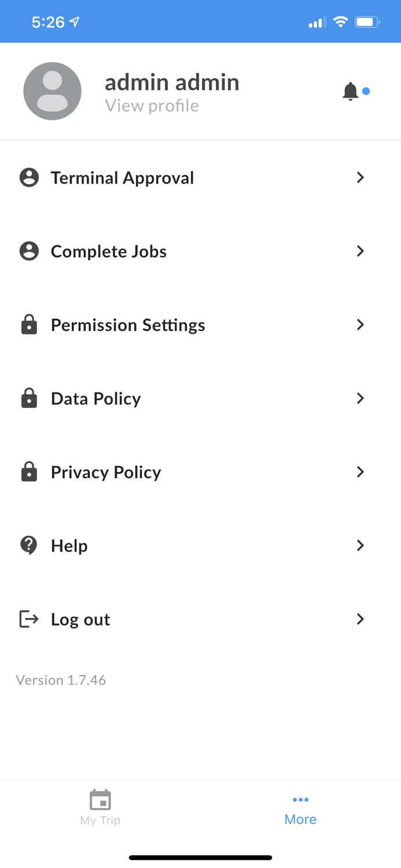
Task: Select the Privacy Policy lock icon
Action: (x=28, y=472)
